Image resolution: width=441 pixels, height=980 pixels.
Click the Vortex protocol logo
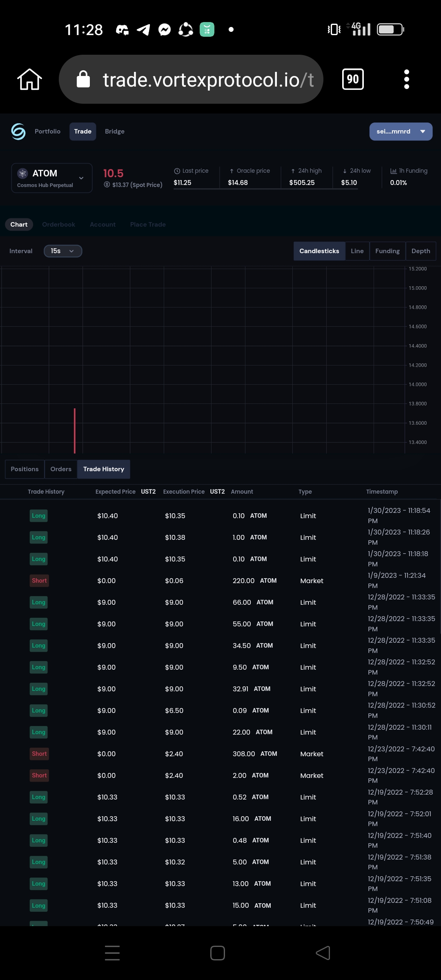18,131
